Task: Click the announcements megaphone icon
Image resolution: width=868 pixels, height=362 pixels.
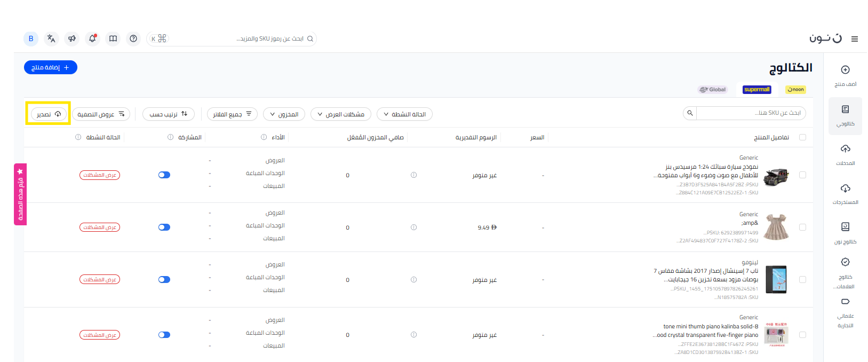Action: coord(72,38)
